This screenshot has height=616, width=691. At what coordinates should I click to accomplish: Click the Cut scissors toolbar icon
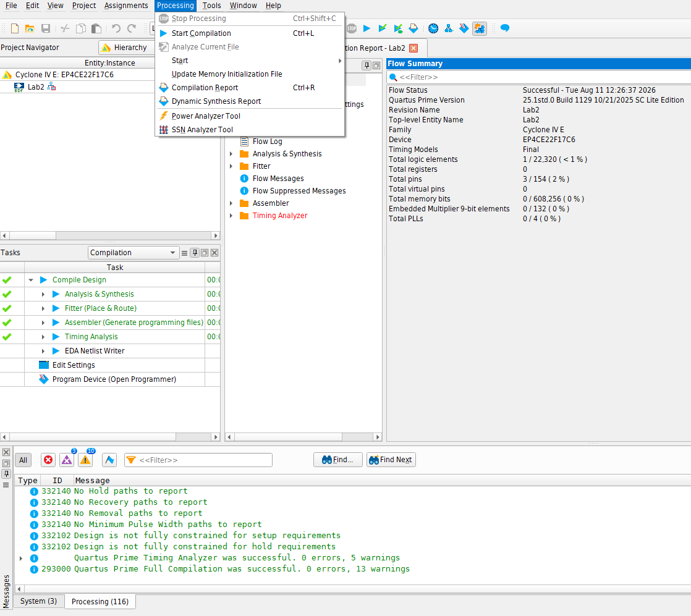66,28
